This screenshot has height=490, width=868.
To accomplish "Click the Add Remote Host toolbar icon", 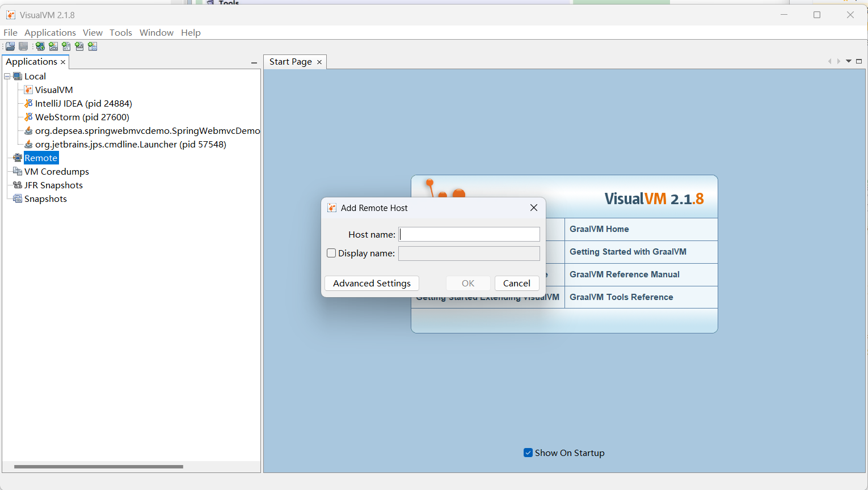I will (40, 47).
